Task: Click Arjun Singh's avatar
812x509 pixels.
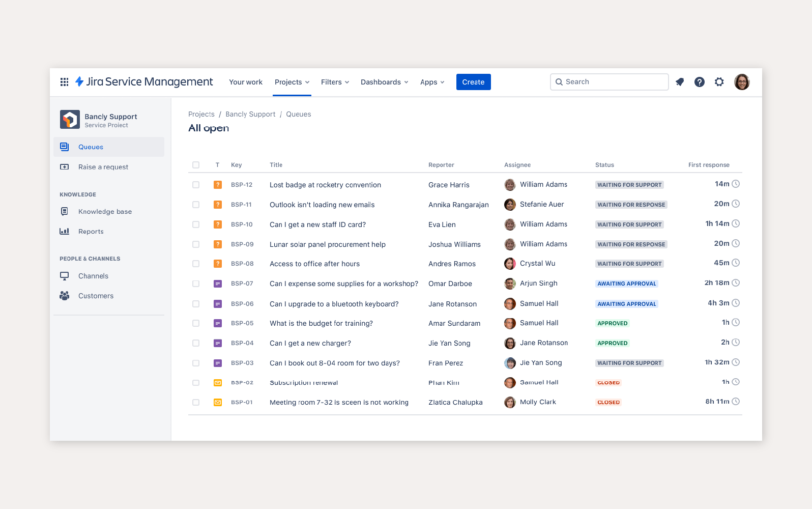Action: pyautogui.click(x=510, y=284)
